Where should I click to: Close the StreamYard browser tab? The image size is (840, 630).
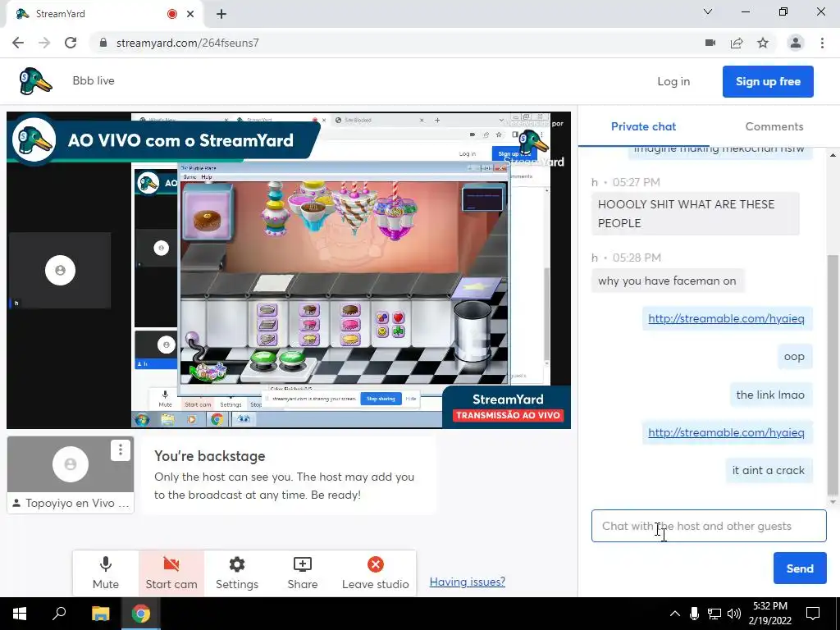[x=190, y=14]
